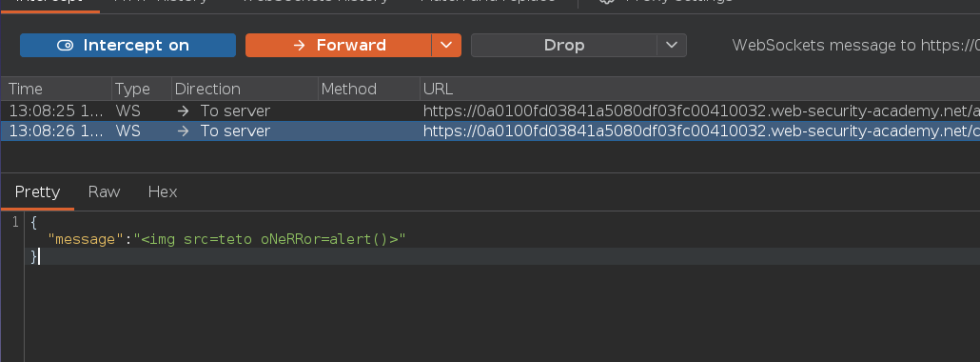
Task: Switch to the Raw tab
Action: (104, 191)
